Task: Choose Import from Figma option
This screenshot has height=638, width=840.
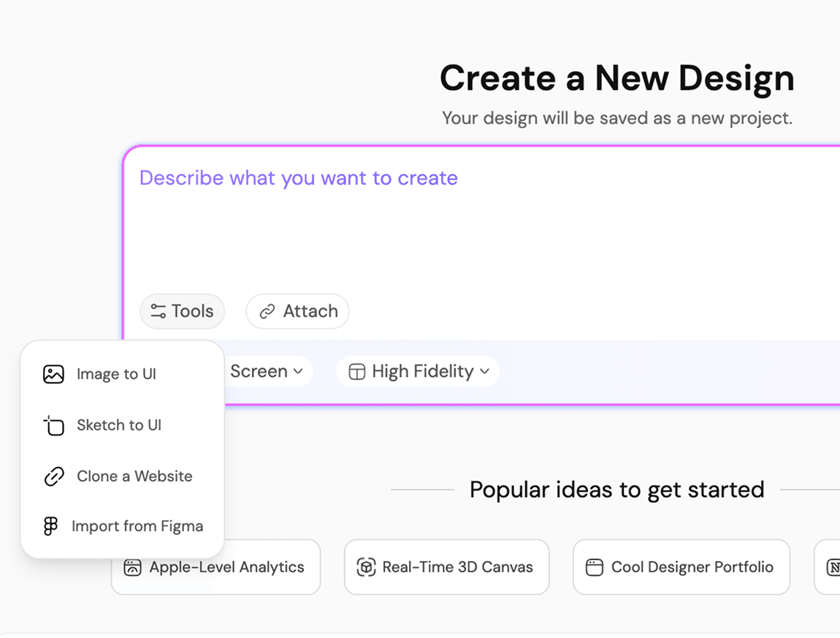Action: tap(137, 526)
